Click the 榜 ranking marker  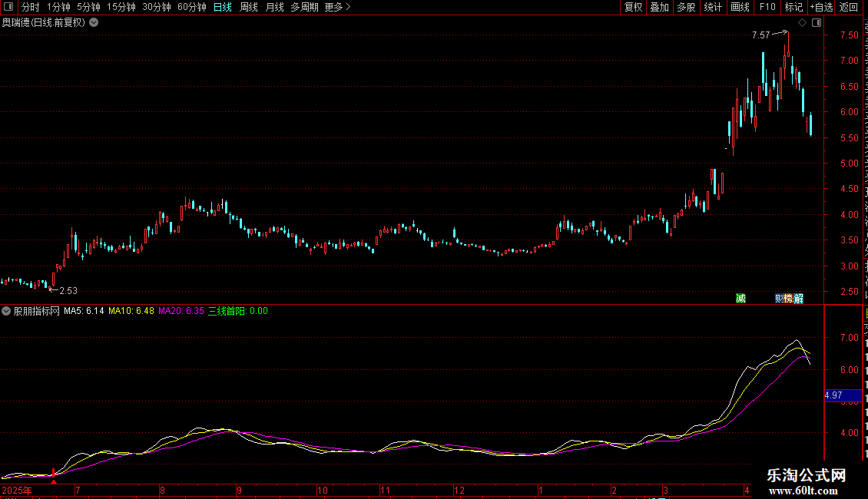coord(788,299)
